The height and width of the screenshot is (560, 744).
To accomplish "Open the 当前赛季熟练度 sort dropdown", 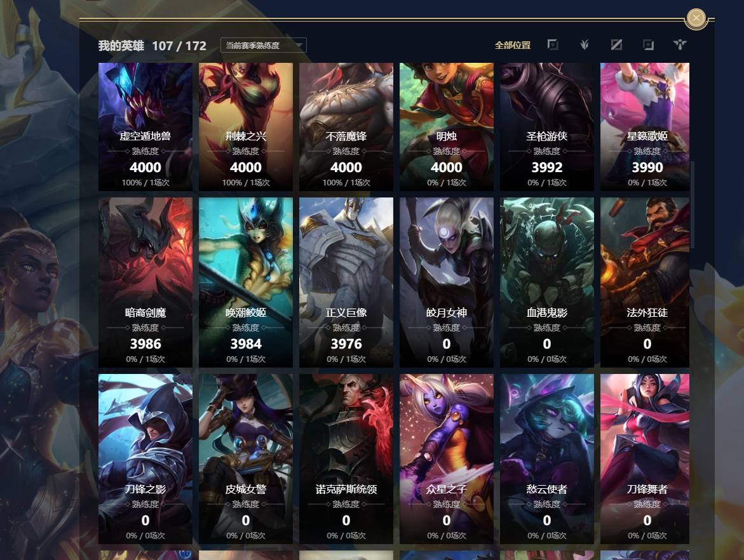I will 263,45.
